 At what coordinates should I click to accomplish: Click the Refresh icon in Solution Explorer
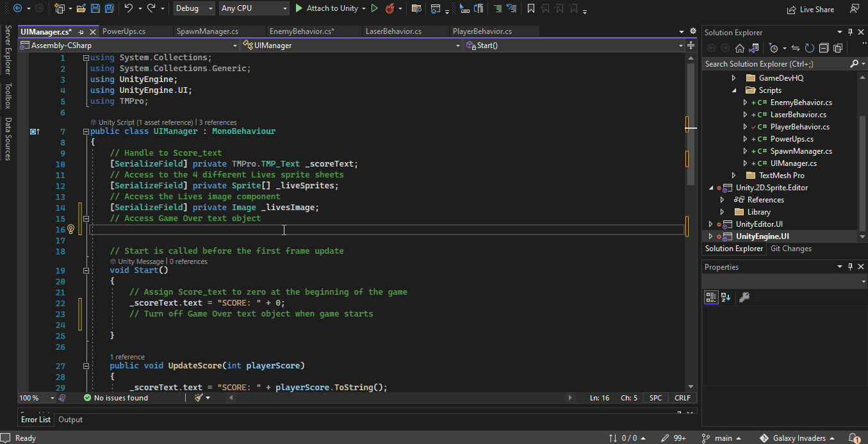pos(810,48)
